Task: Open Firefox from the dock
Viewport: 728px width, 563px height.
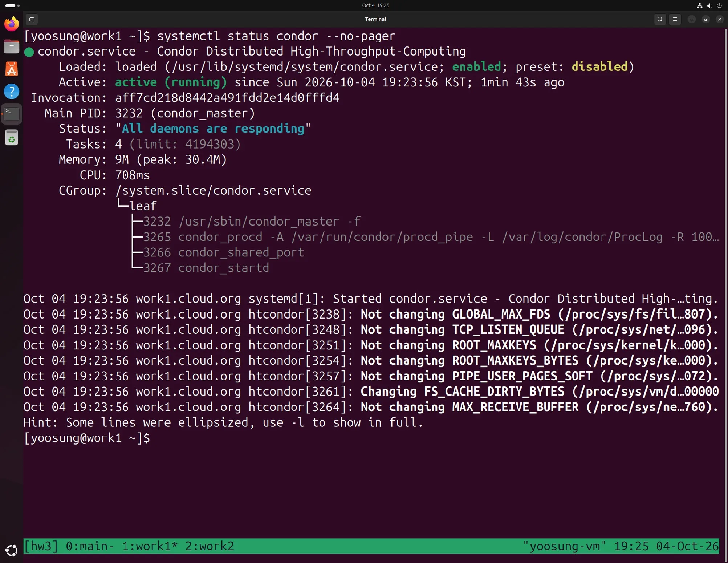Action: click(12, 24)
